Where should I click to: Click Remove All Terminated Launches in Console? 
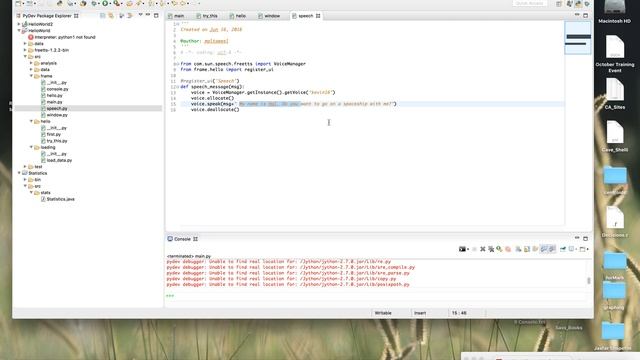[x=491, y=249]
